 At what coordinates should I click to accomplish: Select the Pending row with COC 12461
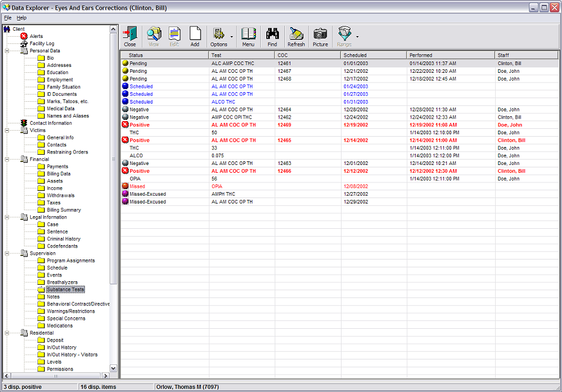click(339, 63)
